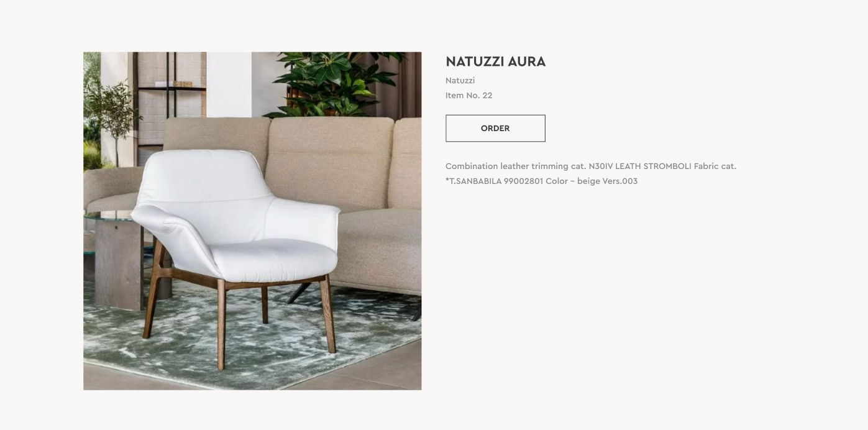Select the Item No. 22 text

468,95
